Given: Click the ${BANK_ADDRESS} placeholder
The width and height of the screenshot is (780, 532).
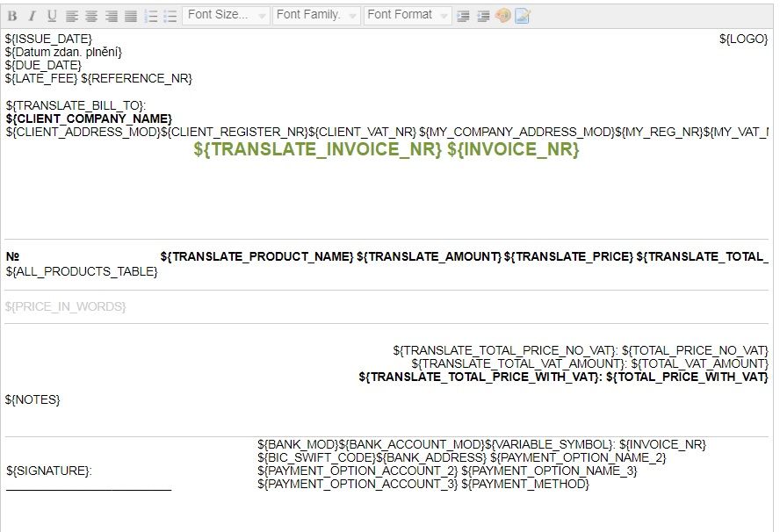Looking at the screenshot, I should click(431, 457).
